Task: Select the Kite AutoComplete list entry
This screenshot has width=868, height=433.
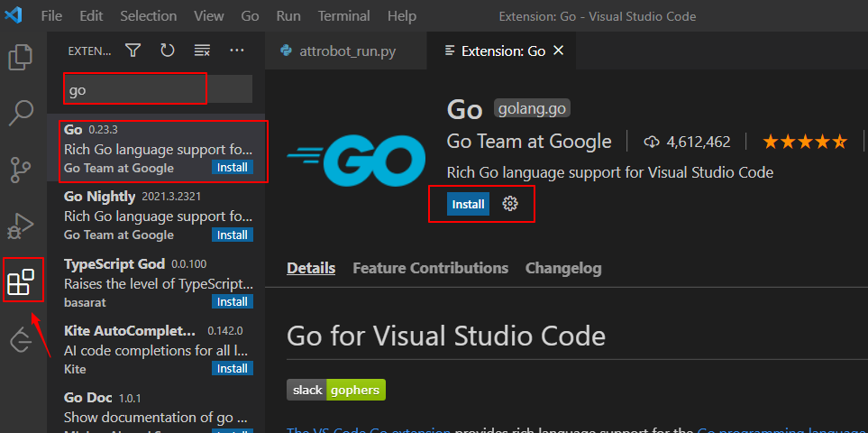Action: point(156,349)
